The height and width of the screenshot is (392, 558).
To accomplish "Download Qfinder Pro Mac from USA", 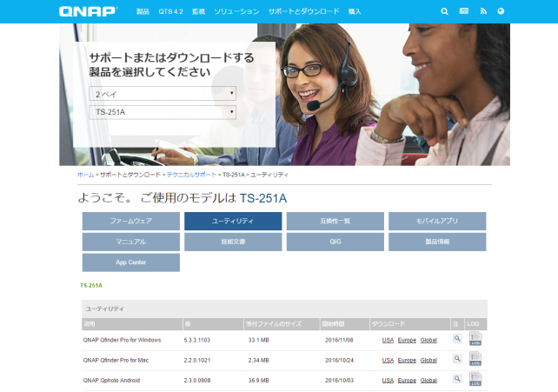I will coord(388,361).
